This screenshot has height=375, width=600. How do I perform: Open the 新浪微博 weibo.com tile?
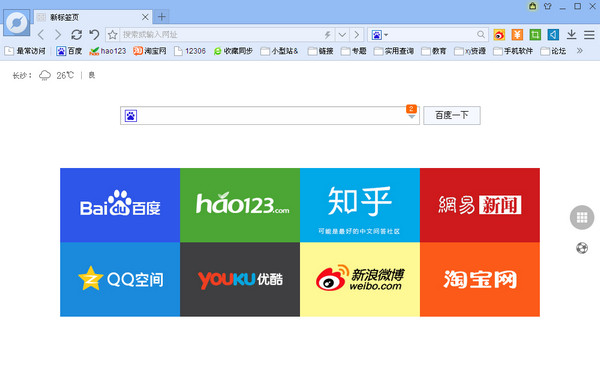pyautogui.click(x=360, y=279)
